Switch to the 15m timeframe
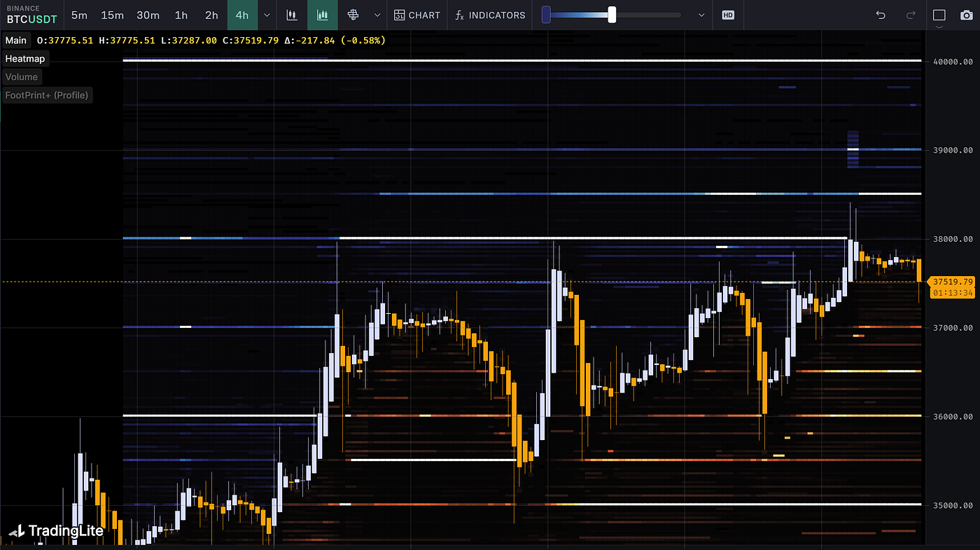 112,15
